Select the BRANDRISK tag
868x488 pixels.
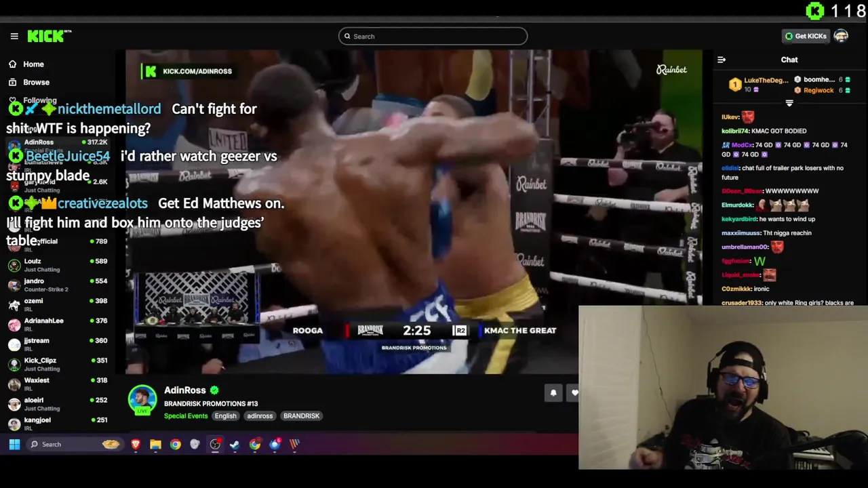click(x=301, y=416)
